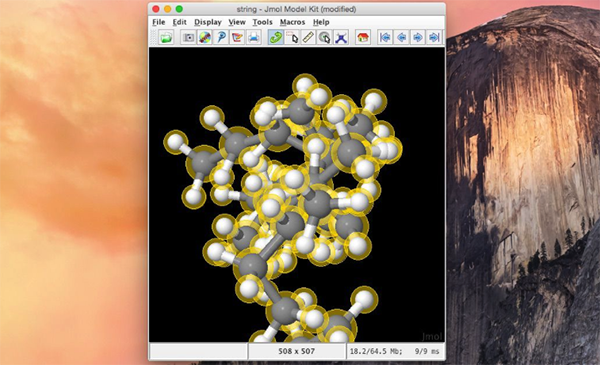600x365 pixels.
Task: Click the green Open file folder icon
Action: coord(166,37)
